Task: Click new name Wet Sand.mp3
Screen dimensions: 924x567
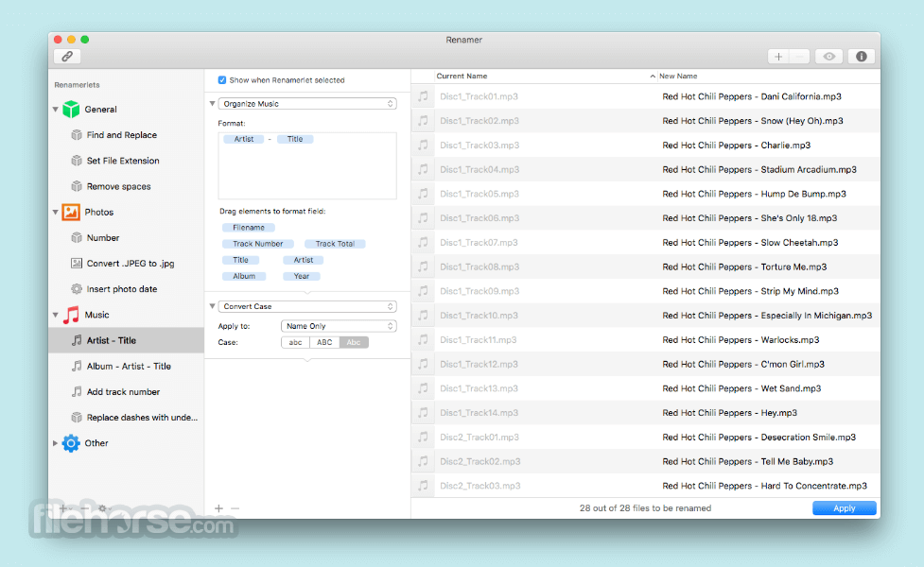Action: (x=741, y=388)
